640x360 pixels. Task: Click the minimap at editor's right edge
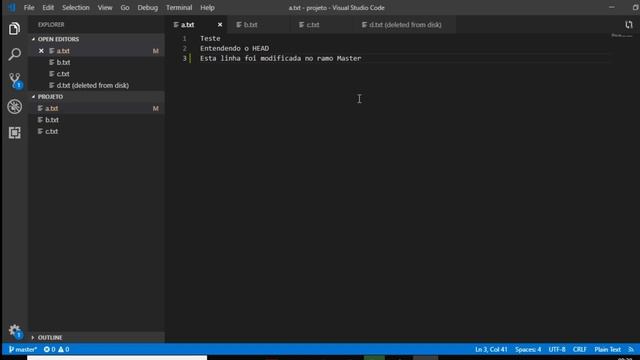[622, 36]
